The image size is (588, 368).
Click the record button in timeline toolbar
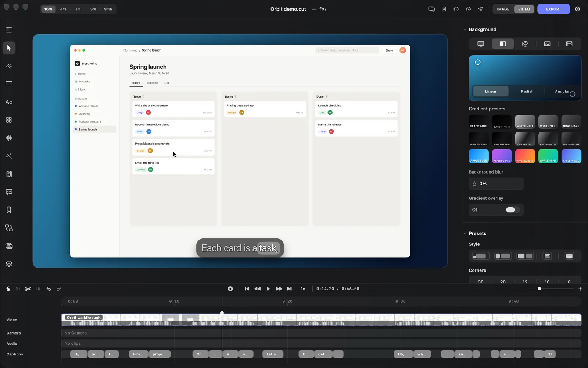click(x=230, y=289)
